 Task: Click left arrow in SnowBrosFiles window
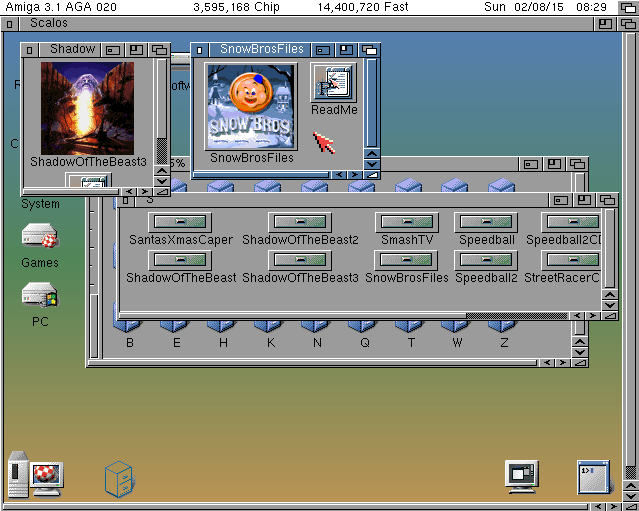(339, 175)
